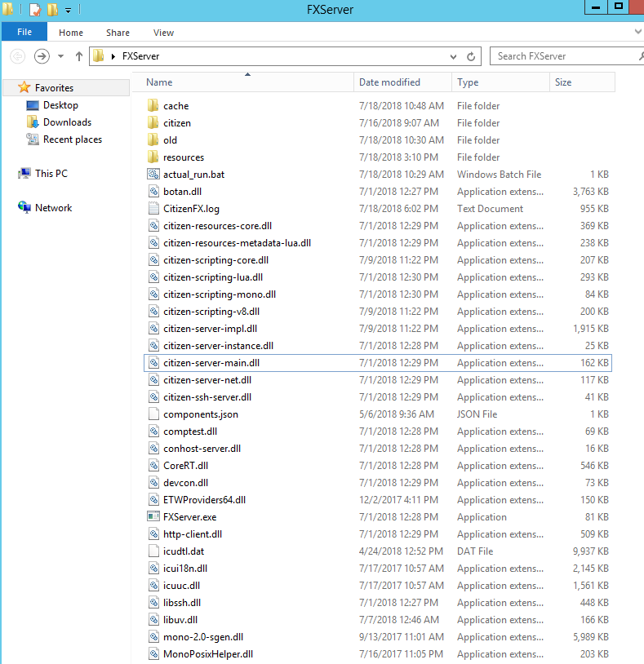Select citizen-scripting-v8.dll file name

tap(211, 312)
